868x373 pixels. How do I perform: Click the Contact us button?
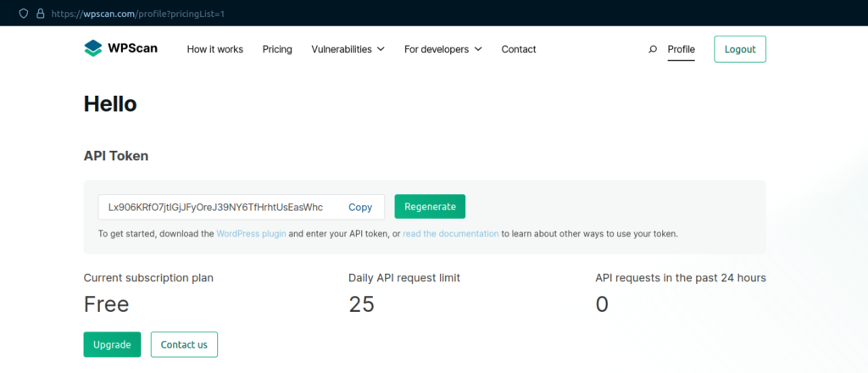pos(184,345)
